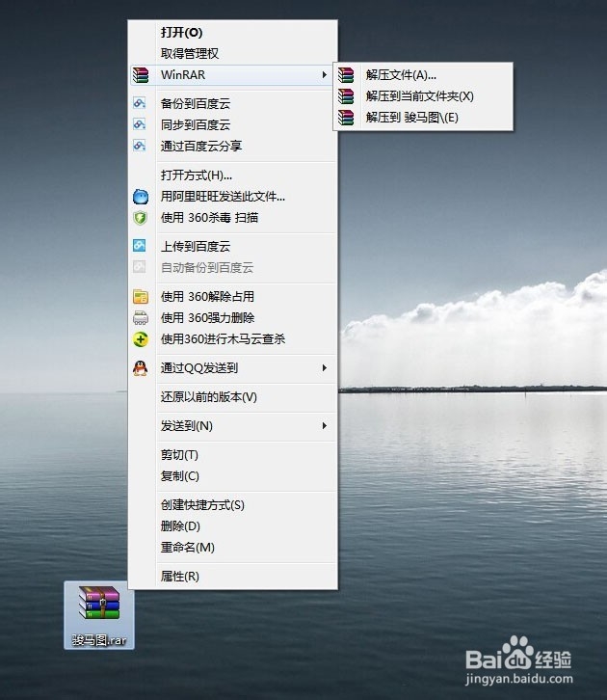Choose 打开(O) from context menu
The height and width of the screenshot is (700, 607).
point(232,32)
